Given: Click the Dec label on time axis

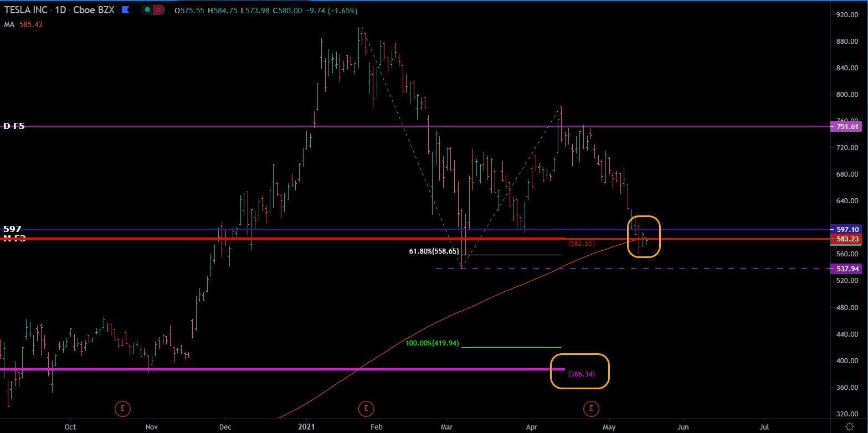Looking at the screenshot, I should point(225,427).
